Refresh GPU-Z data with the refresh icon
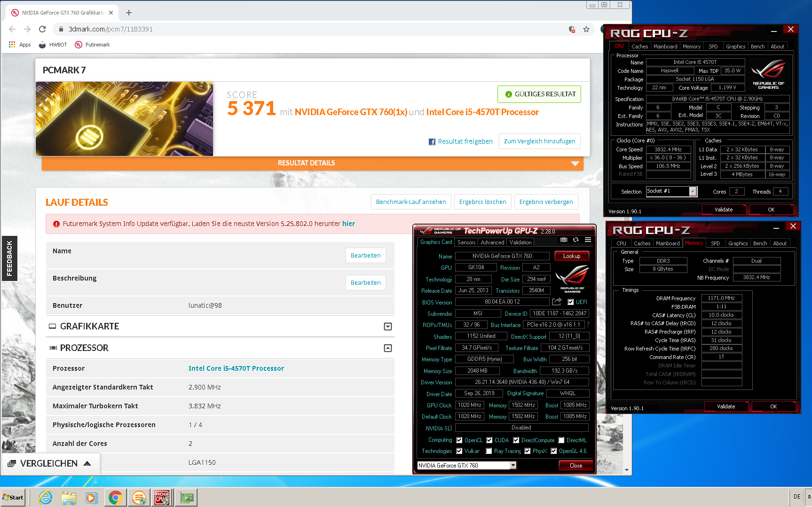 [x=575, y=240]
